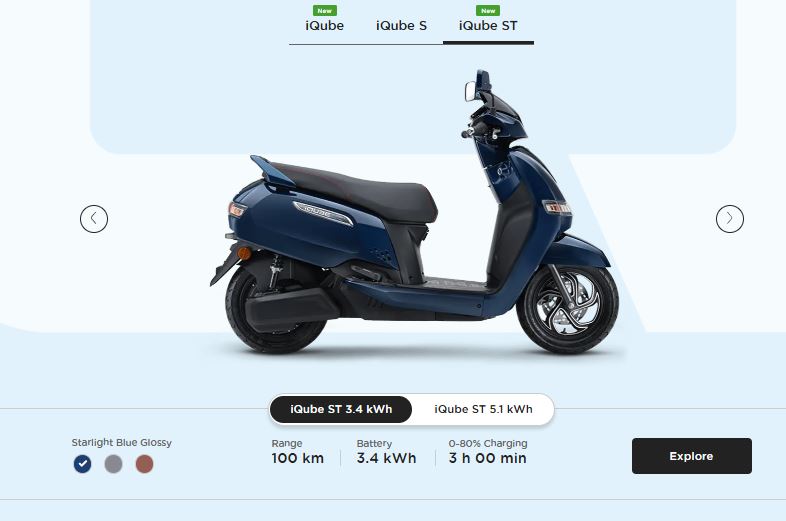This screenshot has height=521, width=786.
Task: Click the Starlight Blue Glossy label
Action: point(121,442)
